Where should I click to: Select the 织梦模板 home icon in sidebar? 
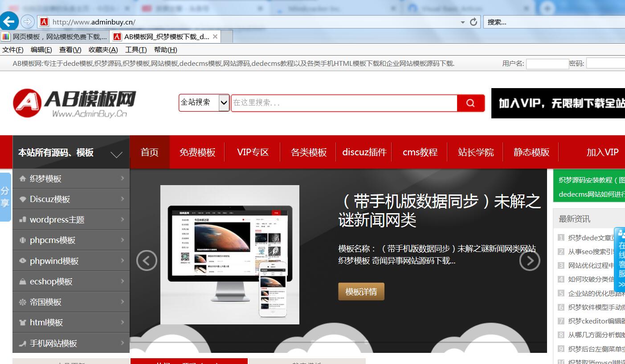tap(23, 178)
